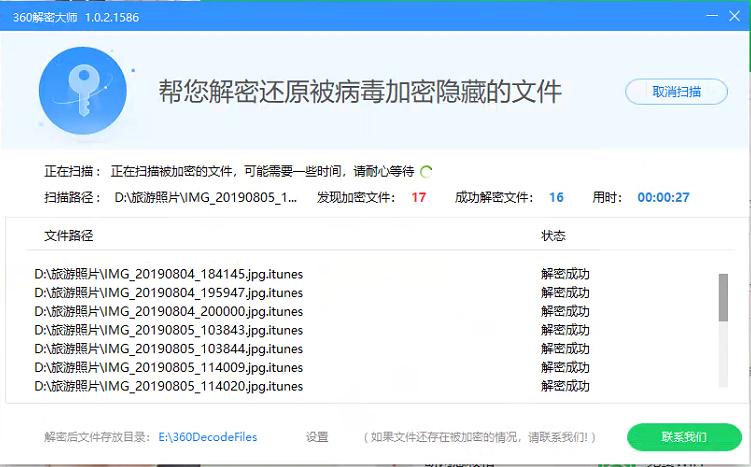Click the file list vertical scrollbar thumb

pos(723,297)
